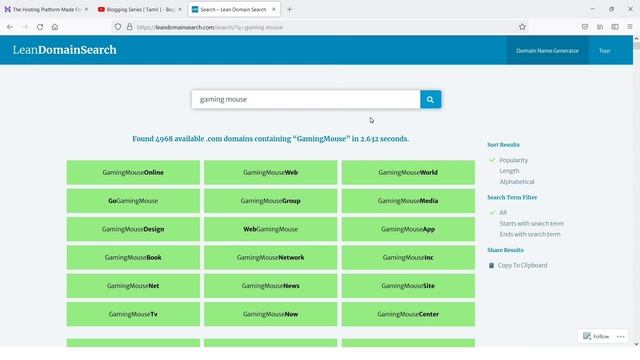640x360 pixels.
Task: Select GamingMouseGroup domain
Action: [x=271, y=200]
